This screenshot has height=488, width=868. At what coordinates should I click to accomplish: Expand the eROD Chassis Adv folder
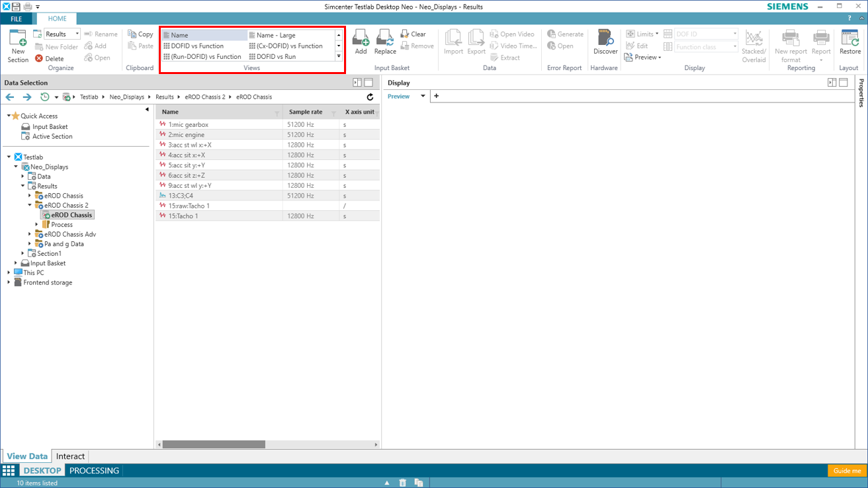pyautogui.click(x=30, y=234)
